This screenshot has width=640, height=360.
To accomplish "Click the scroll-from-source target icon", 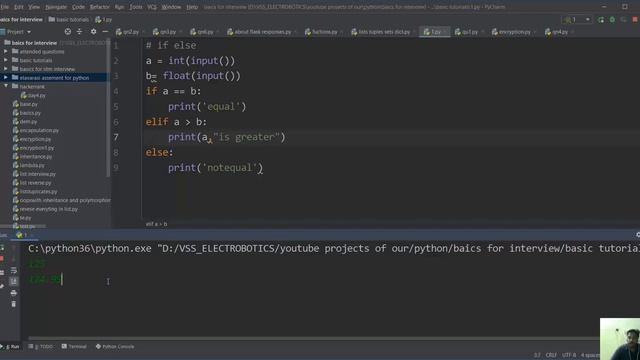I will 68,31.
